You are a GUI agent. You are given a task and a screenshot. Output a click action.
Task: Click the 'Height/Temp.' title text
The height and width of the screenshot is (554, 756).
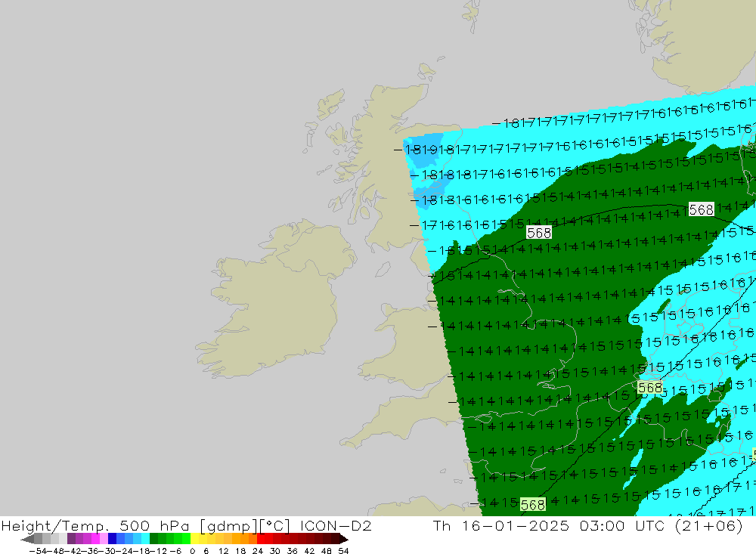(x=55, y=526)
